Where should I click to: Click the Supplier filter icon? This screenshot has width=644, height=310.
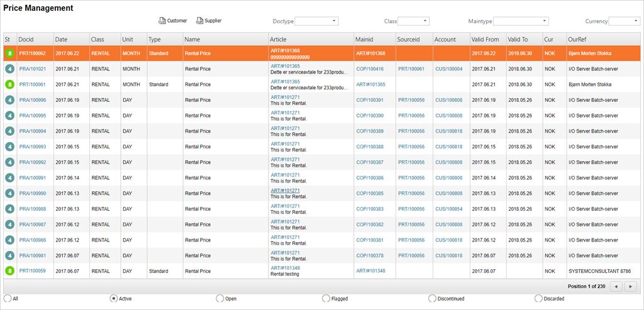pos(200,21)
